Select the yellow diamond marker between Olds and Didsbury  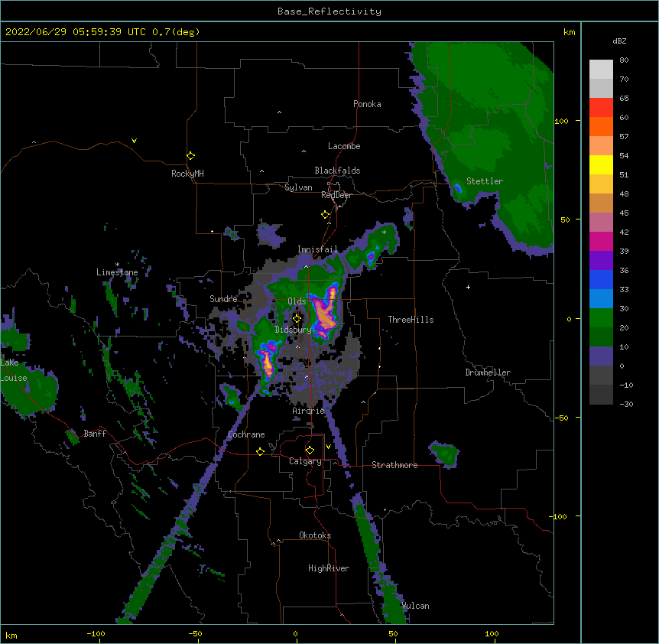pos(297,318)
